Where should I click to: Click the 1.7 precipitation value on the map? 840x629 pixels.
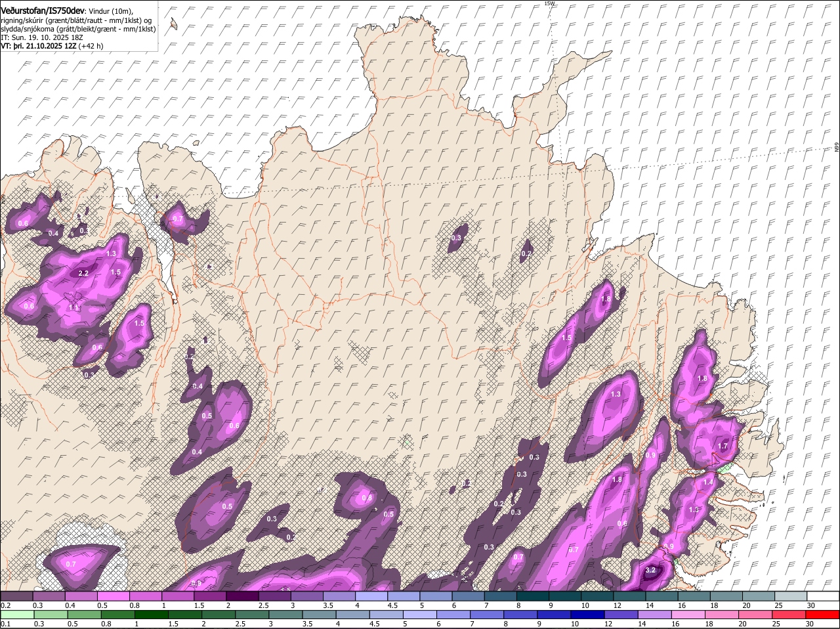pos(723,446)
